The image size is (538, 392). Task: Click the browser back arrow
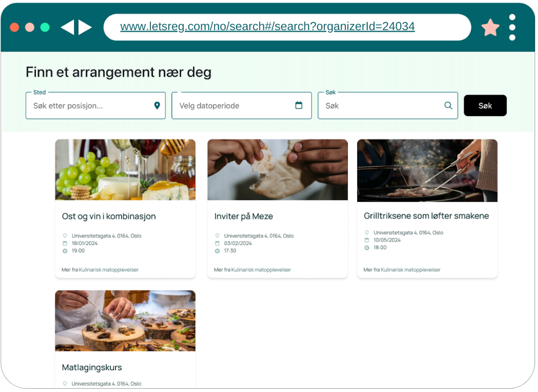click(x=68, y=27)
